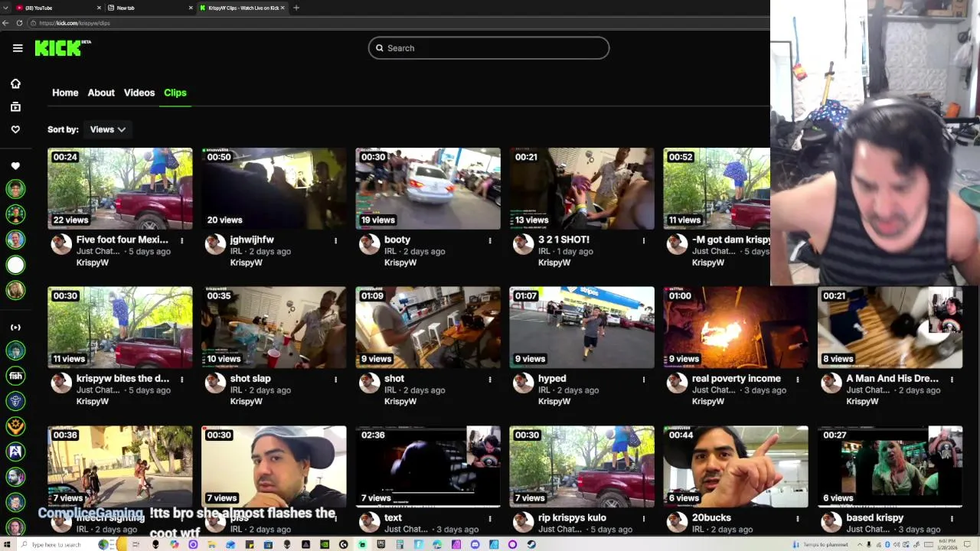This screenshot has width=980, height=551.
Task: Open Discord from the taskbar
Action: tap(475, 544)
